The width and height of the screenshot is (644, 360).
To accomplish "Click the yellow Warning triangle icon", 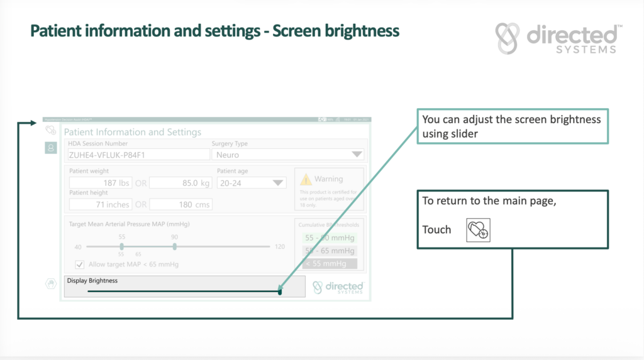I will (306, 179).
